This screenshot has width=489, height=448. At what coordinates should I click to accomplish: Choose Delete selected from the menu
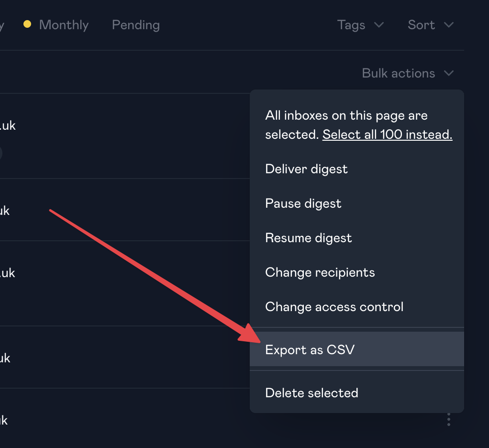click(x=311, y=393)
